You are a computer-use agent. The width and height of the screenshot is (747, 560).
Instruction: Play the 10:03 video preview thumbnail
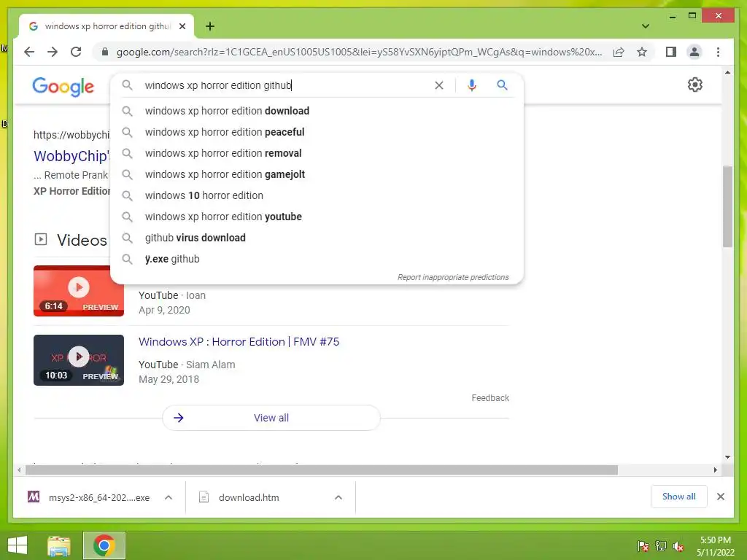click(79, 360)
